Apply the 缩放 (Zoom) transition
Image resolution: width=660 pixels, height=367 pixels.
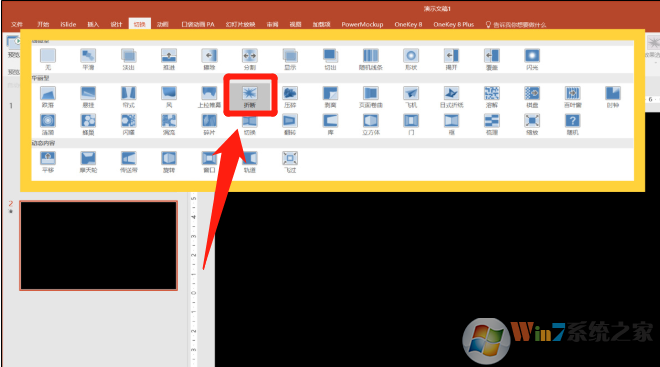click(532, 125)
